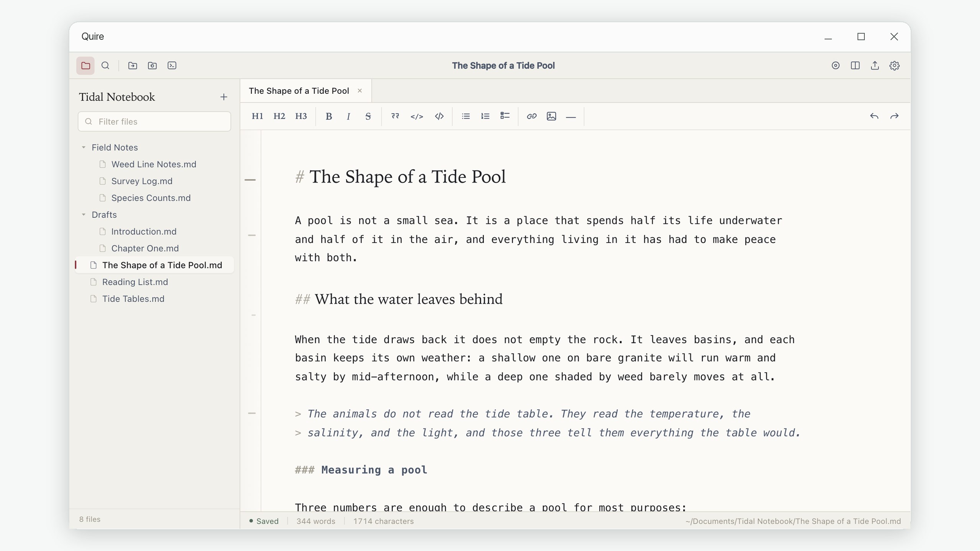Click the open folder arrow icon
This screenshot has height=551, width=980.
[132, 65]
